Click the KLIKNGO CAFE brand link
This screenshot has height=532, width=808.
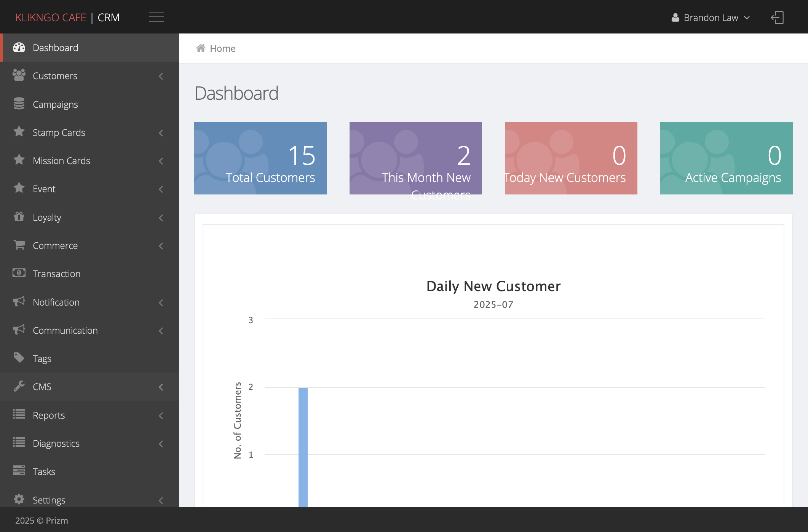click(x=51, y=18)
